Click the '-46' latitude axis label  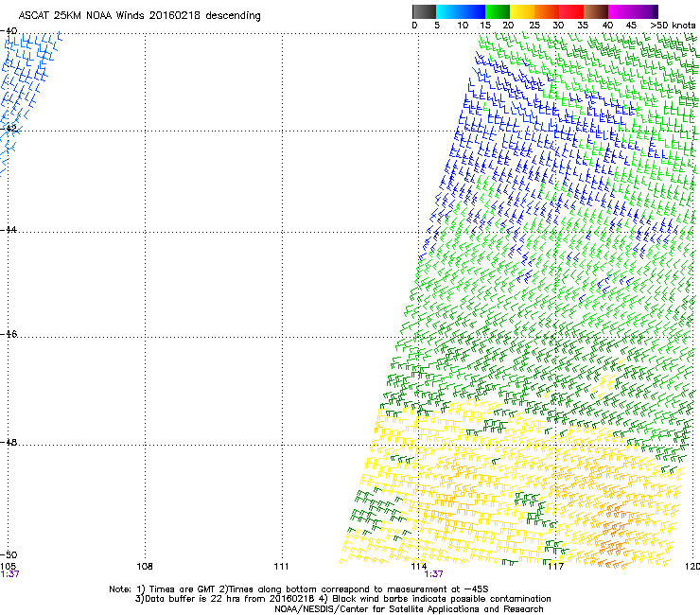(9, 334)
